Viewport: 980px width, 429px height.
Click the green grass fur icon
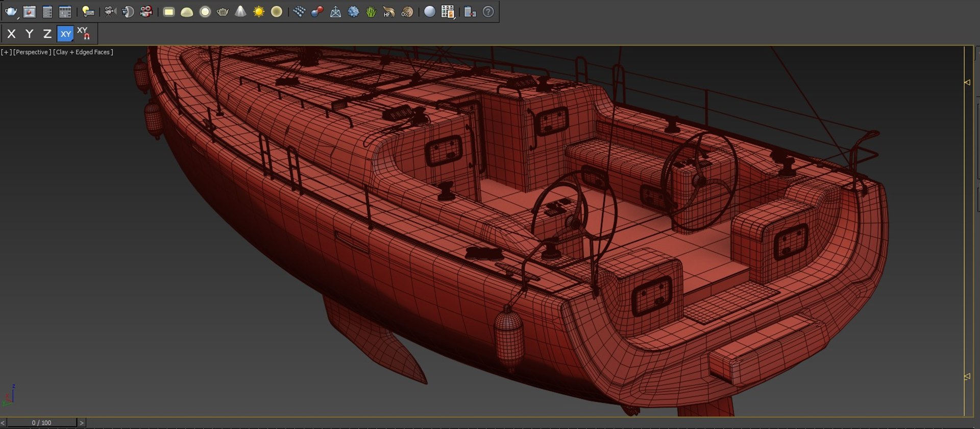click(x=371, y=12)
